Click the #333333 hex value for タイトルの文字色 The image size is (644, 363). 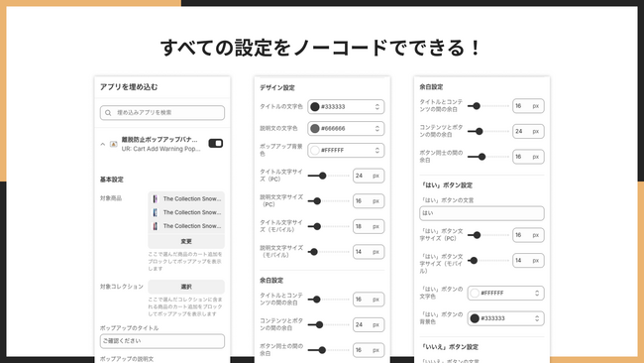333,107
